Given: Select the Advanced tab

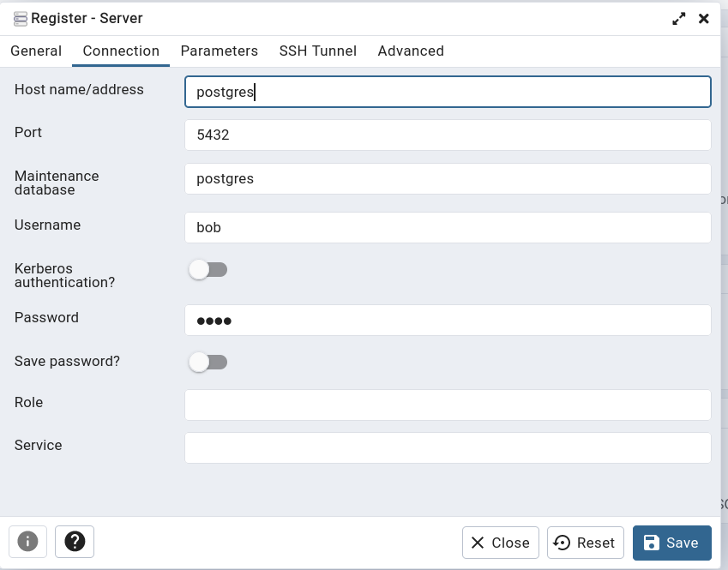Looking at the screenshot, I should tap(411, 51).
